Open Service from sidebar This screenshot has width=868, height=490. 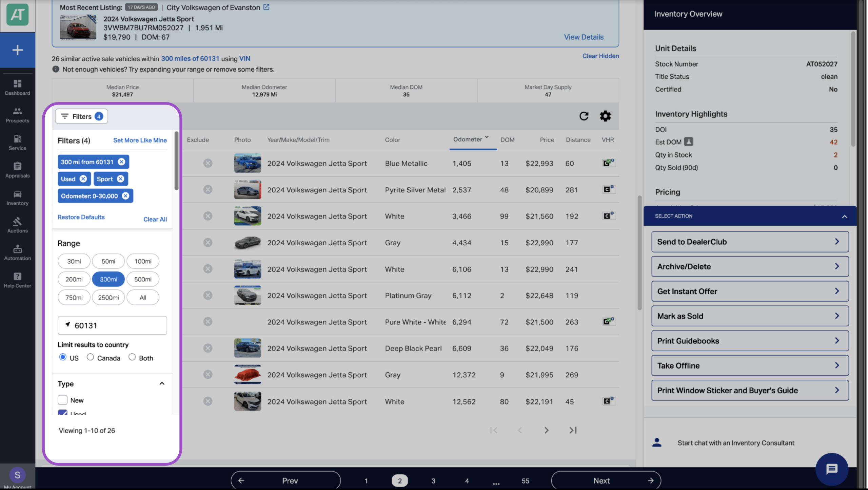(x=17, y=143)
